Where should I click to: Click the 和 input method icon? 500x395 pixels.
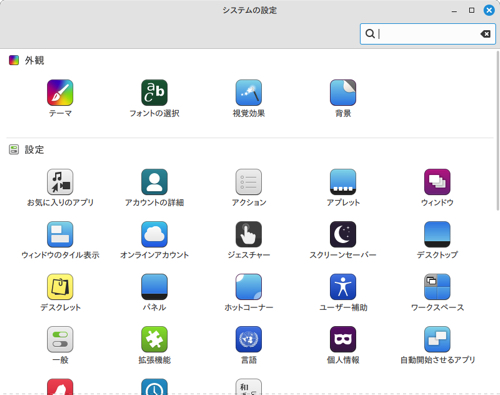(x=249, y=387)
